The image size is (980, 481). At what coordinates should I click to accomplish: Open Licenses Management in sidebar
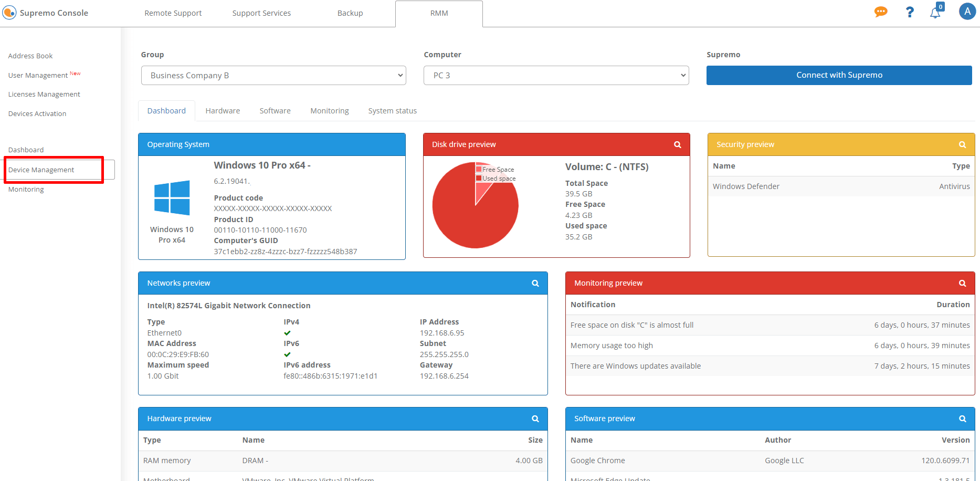(x=44, y=94)
